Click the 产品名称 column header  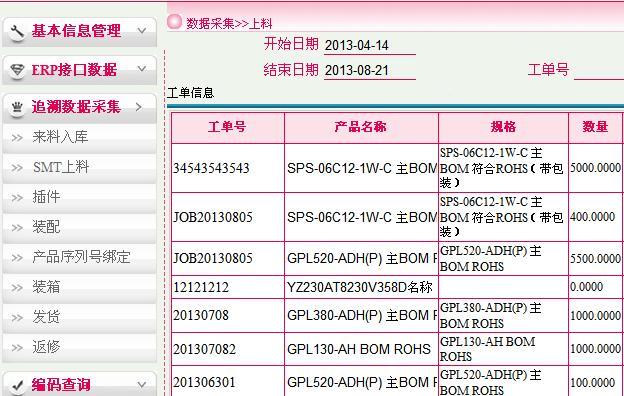pos(361,127)
